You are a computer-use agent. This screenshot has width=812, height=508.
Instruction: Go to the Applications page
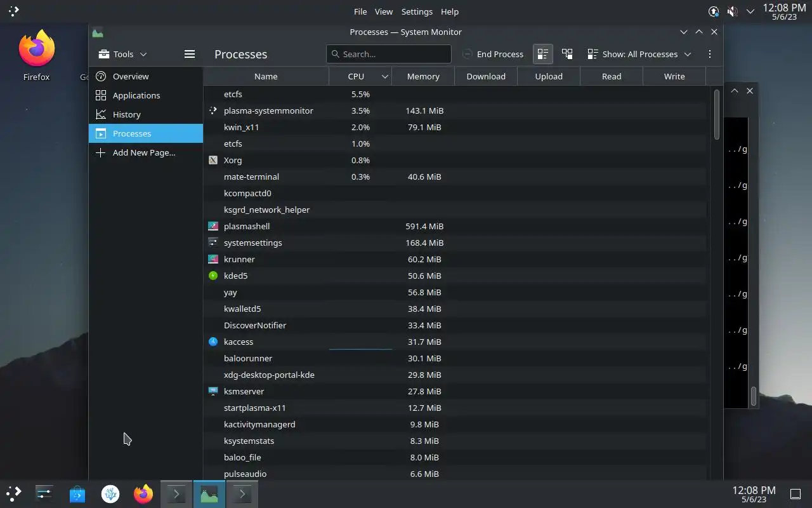point(146,95)
